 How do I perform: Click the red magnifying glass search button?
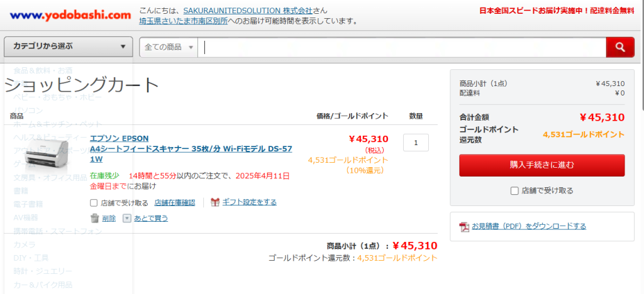click(621, 47)
